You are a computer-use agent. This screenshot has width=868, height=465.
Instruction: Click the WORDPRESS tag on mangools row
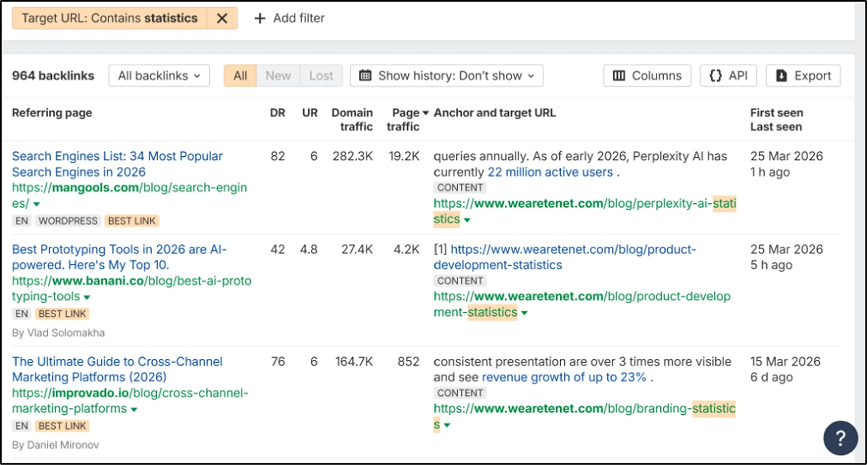68,221
